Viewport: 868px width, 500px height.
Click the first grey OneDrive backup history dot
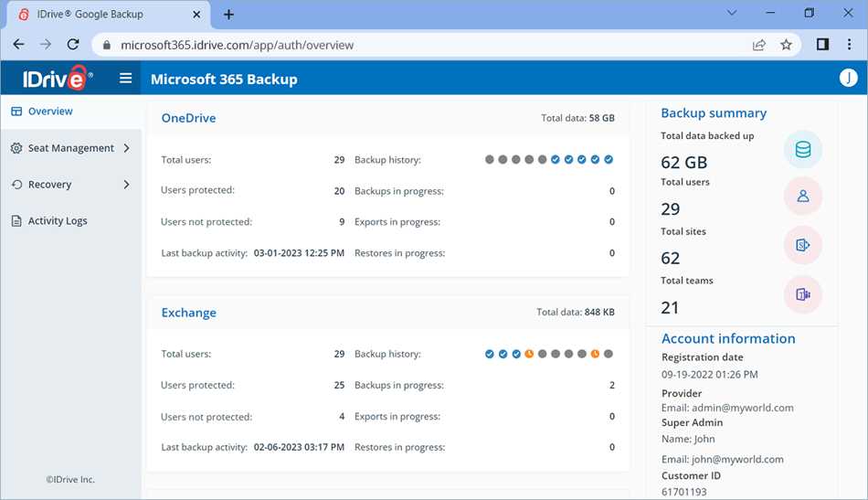point(490,159)
